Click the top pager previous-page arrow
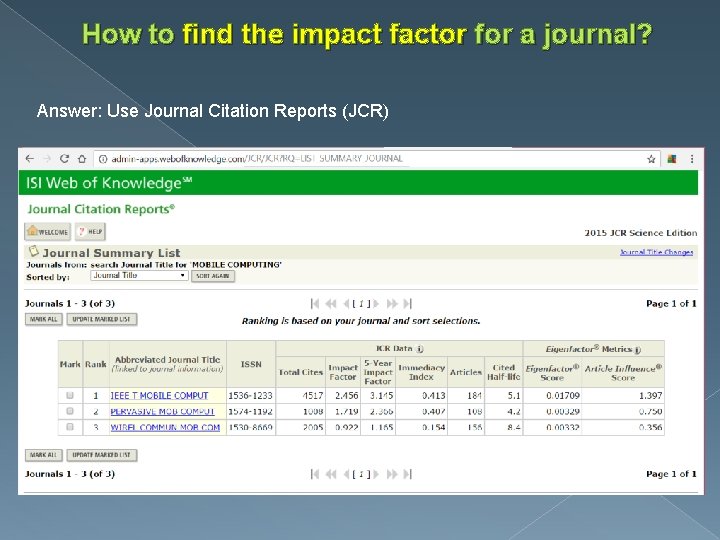 click(346, 304)
